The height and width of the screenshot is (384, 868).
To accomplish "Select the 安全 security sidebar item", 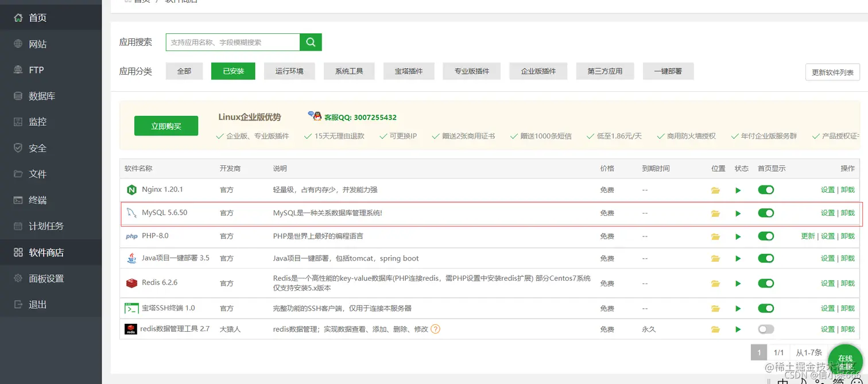I will [36, 148].
